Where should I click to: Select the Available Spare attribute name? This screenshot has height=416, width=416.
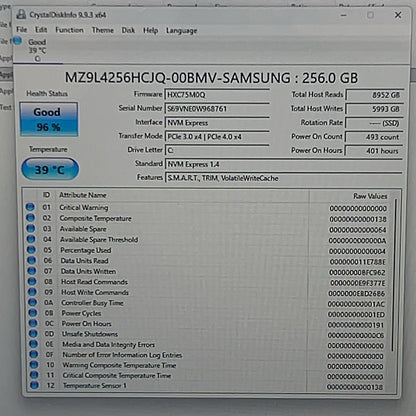[x=83, y=229]
